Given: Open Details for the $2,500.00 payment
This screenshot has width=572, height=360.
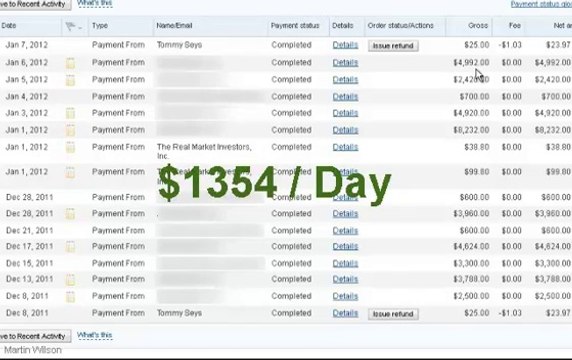Looking at the screenshot, I should point(345,296).
